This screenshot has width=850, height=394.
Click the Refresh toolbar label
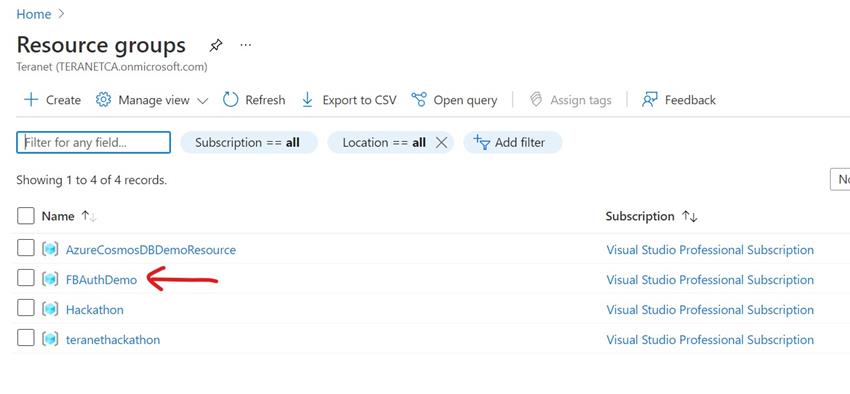[x=265, y=100]
